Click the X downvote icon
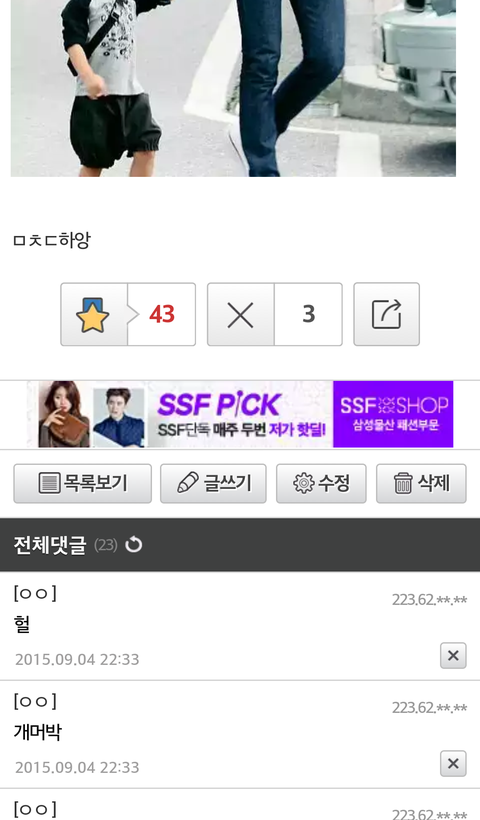Screen dimensions: 480x820 tap(241, 315)
